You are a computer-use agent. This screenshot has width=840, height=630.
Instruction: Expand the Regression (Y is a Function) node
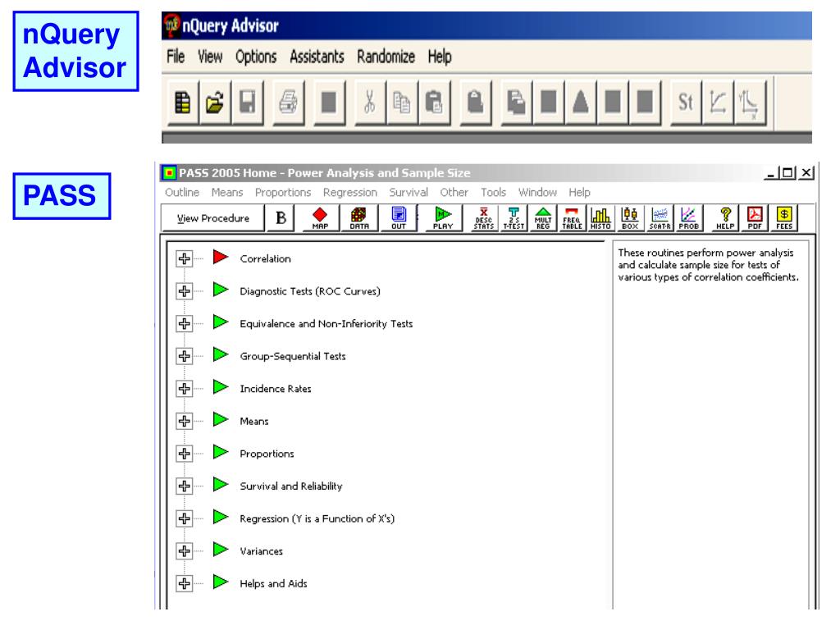[185, 518]
